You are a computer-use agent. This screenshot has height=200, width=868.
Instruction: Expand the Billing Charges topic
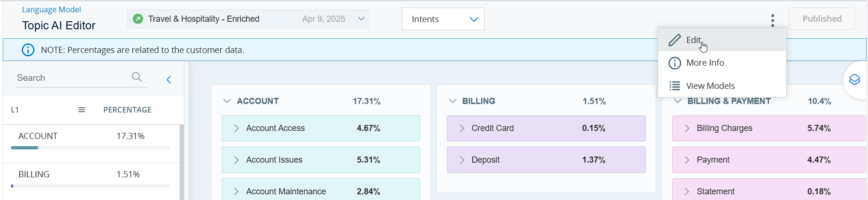pyautogui.click(x=687, y=128)
